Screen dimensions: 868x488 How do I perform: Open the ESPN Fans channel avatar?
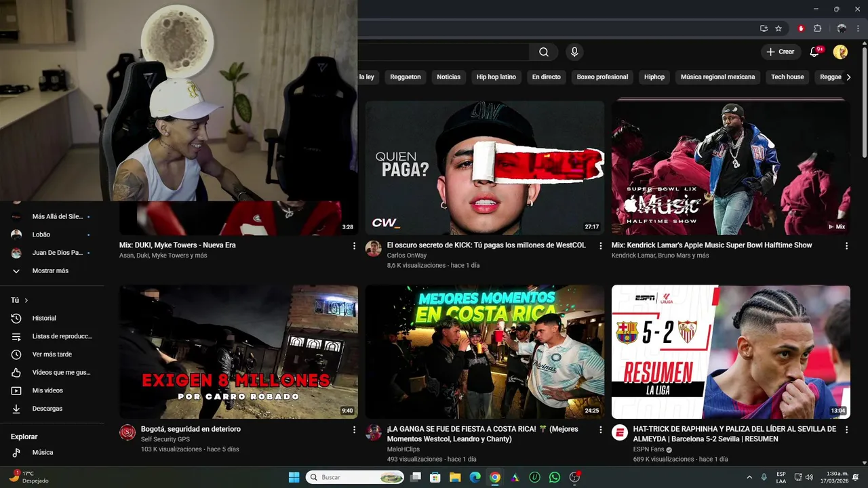coord(620,432)
